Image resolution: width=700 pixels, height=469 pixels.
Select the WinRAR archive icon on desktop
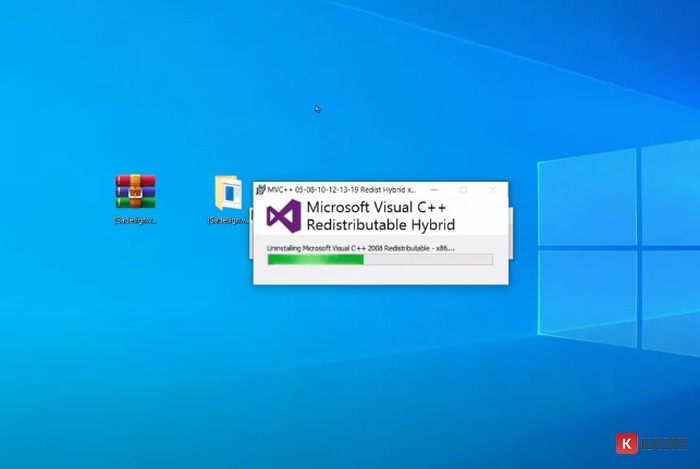pyautogui.click(x=135, y=191)
